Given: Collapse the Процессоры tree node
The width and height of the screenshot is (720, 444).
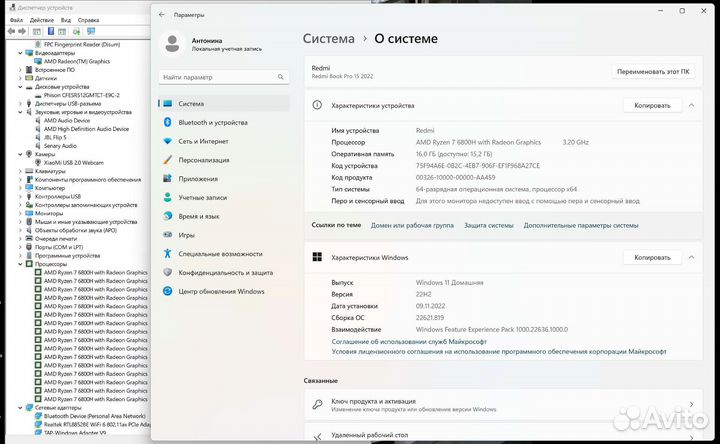Looking at the screenshot, I should [x=20, y=264].
